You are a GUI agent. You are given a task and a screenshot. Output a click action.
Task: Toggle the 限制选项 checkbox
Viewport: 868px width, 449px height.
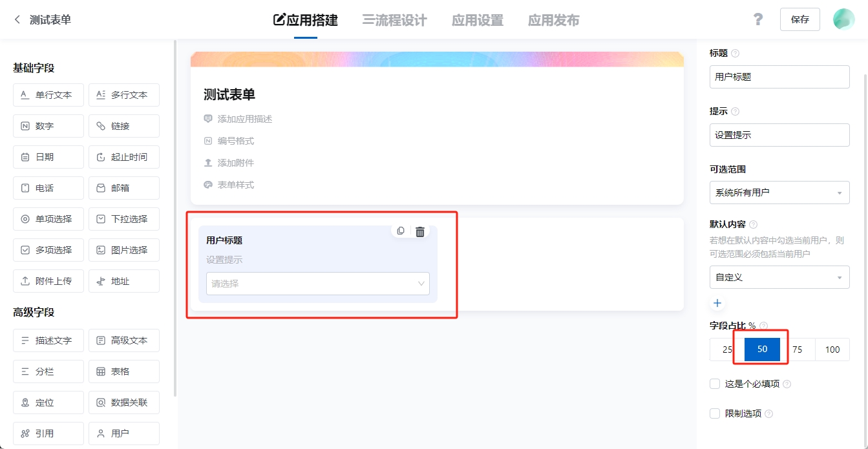[x=715, y=413]
